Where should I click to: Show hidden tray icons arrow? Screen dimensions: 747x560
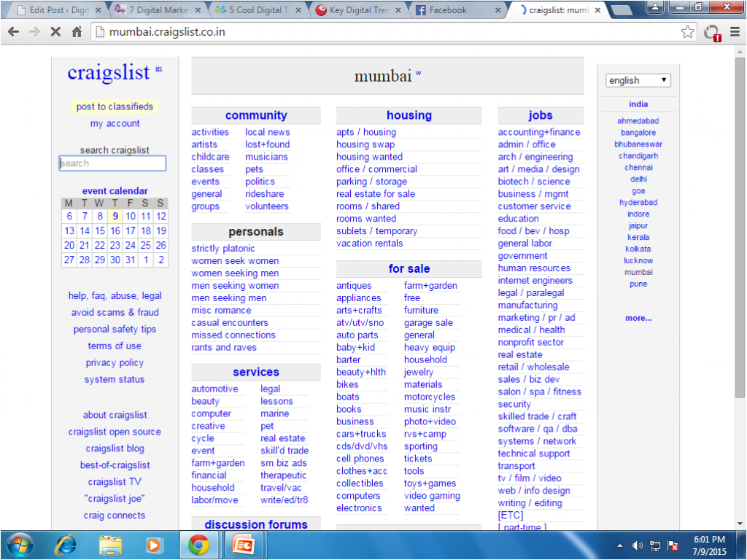(619, 545)
